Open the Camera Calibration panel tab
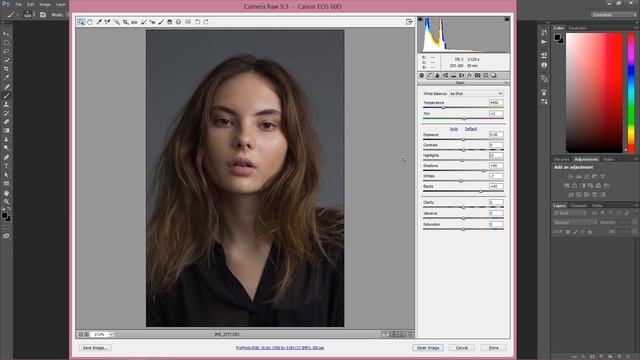640x360 pixels. 478,76
